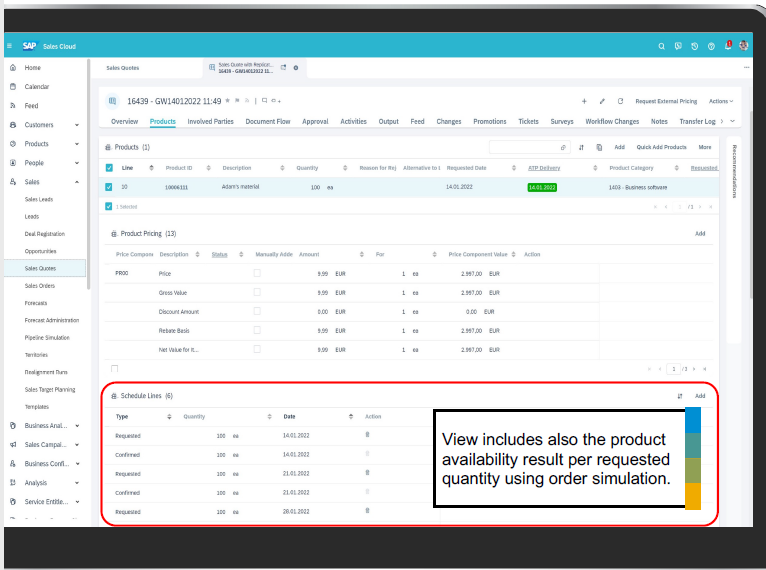Click the search magnifier icon in header

[x=661, y=46]
